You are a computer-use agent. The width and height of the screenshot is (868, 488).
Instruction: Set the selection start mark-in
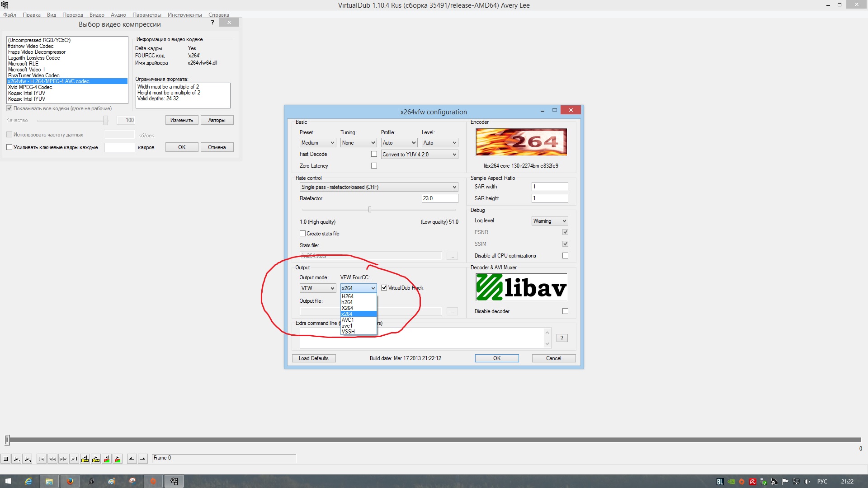point(132,459)
